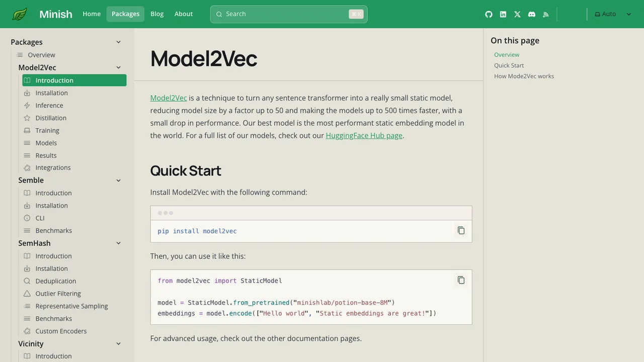
Task: Copy the StaticModel Python code block
Action: (x=461, y=280)
